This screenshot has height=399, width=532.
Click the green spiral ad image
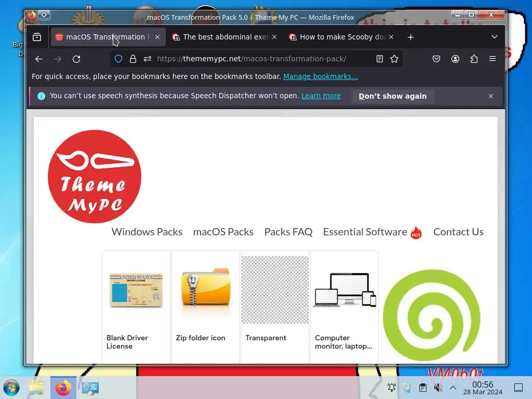[432, 315]
